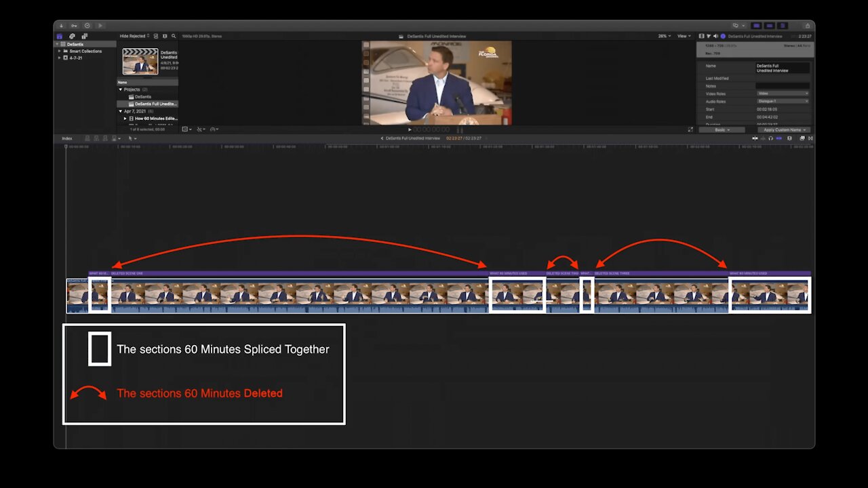
Task: Open the Hide Rejected filter dropdown
Action: pos(135,36)
